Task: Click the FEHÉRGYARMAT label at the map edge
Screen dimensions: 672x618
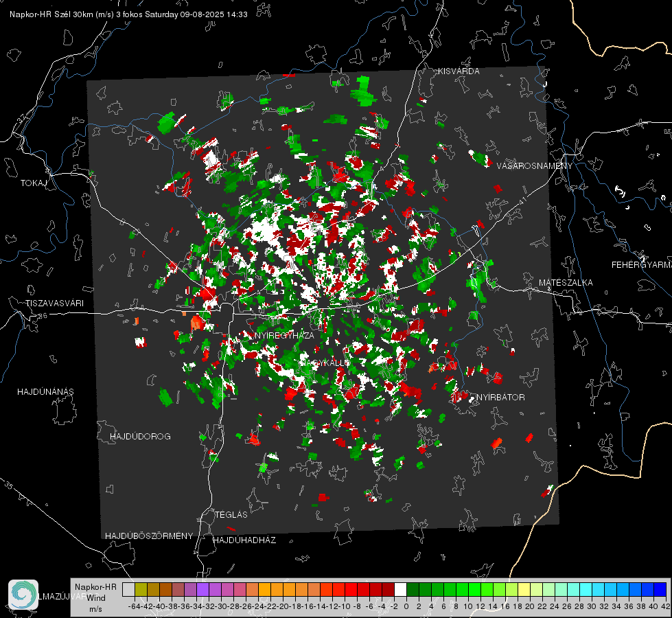Action: pos(642,265)
